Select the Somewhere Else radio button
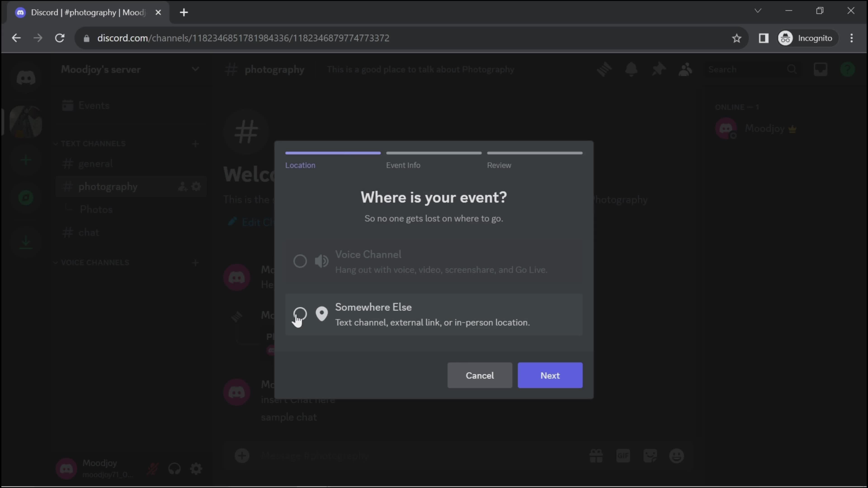The image size is (868, 488). point(300,314)
